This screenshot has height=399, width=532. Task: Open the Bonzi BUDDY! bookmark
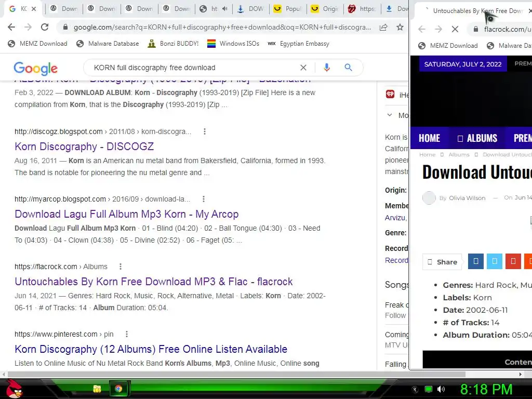(173, 44)
